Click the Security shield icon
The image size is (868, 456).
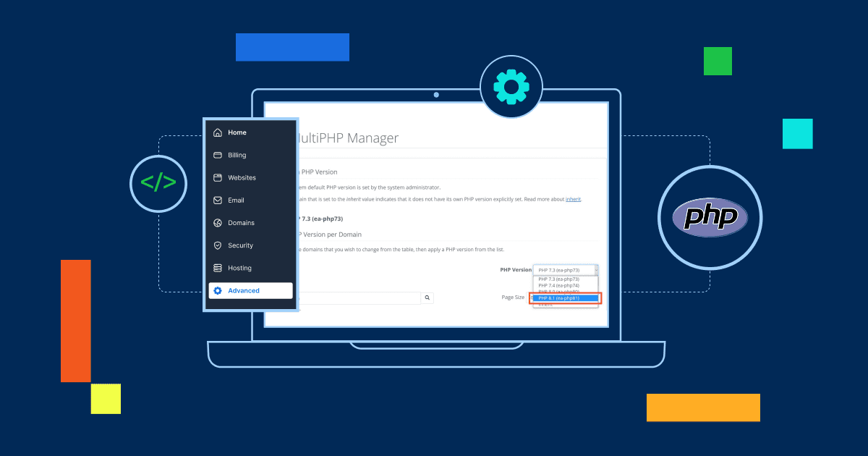(218, 245)
